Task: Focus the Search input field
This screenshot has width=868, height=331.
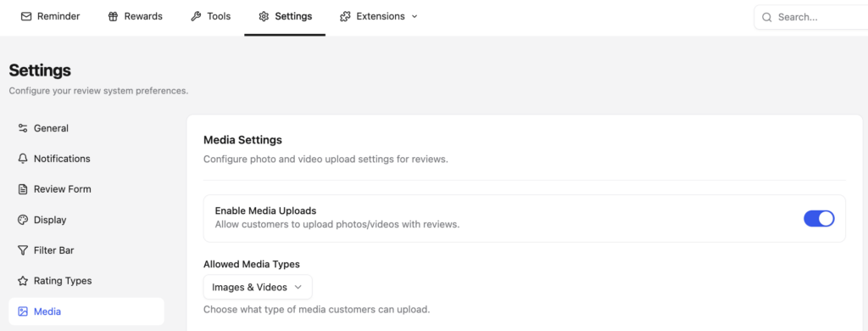Action: tap(811, 17)
